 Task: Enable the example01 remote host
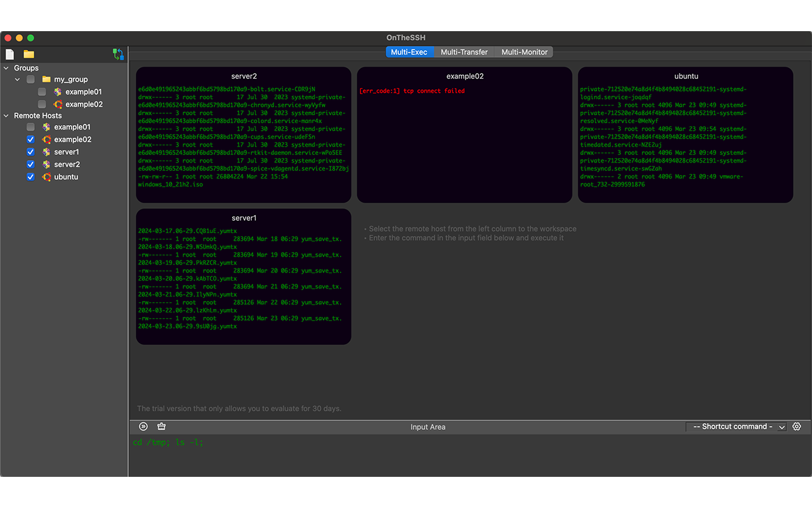point(30,126)
